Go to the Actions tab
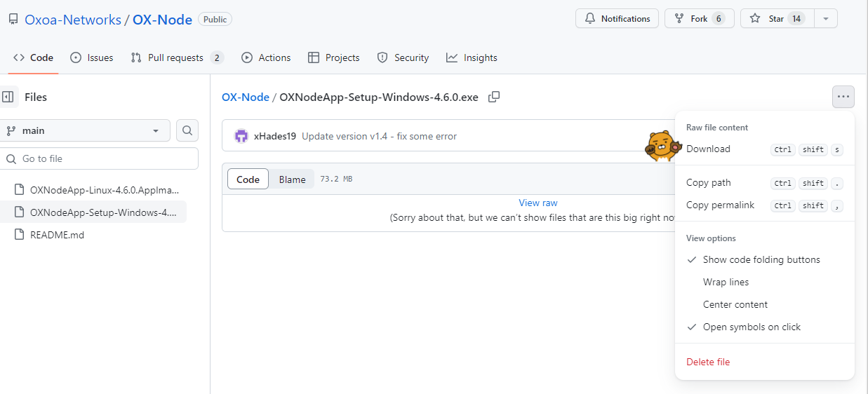Image resolution: width=868 pixels, height=394 pixels. point(266,57)
